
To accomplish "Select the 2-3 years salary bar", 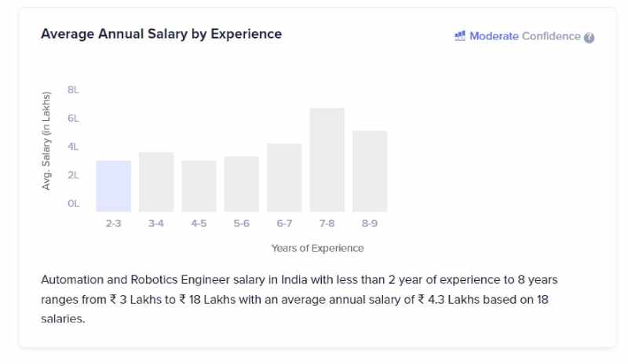I will (113, 186).
